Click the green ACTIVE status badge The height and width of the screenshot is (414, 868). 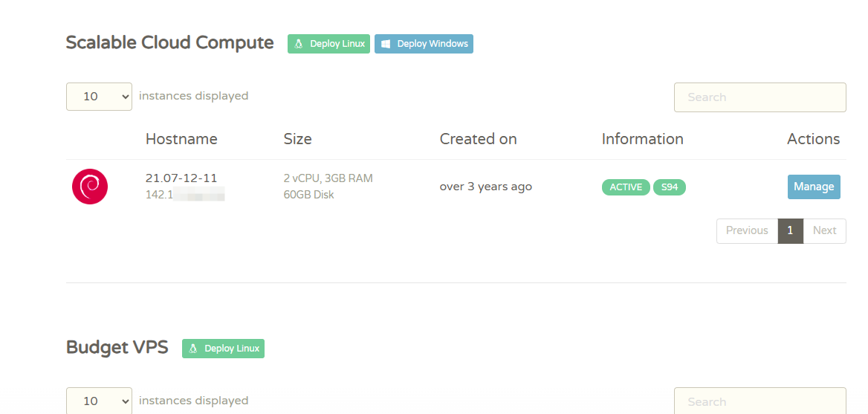(626, 187)
